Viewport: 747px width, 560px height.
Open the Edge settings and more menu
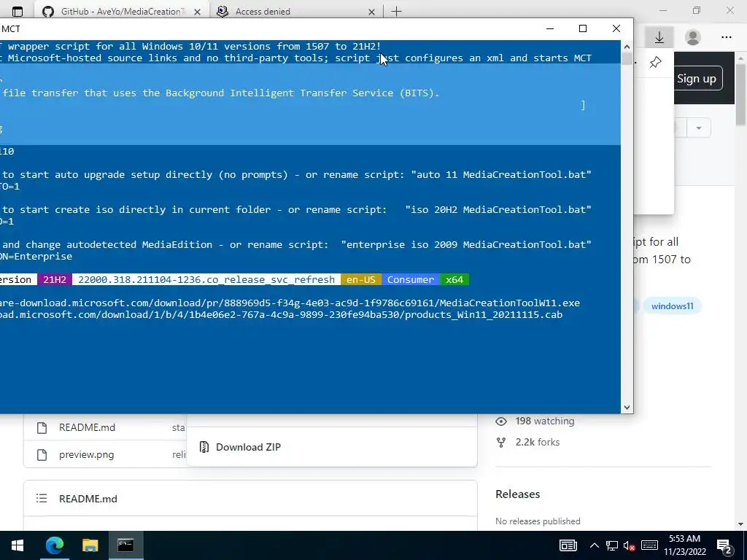[x=726, y=37]
